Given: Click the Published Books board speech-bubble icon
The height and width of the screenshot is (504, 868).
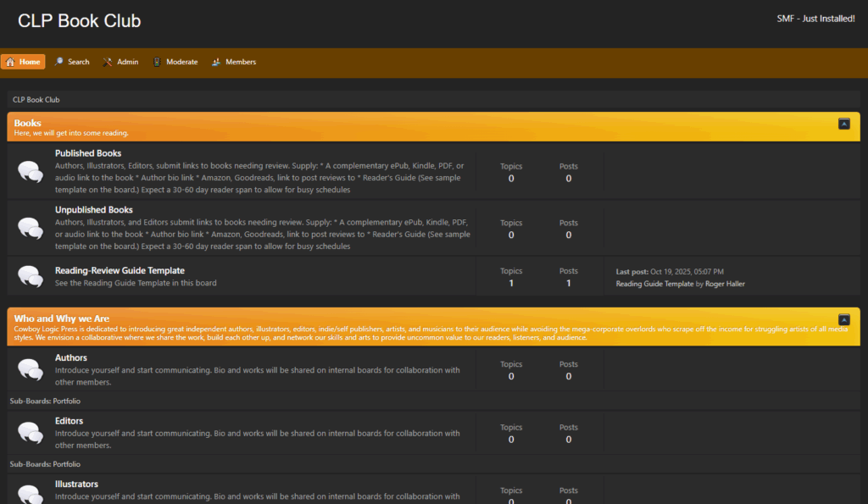Looking at the screenshot, I should (31, 172).
